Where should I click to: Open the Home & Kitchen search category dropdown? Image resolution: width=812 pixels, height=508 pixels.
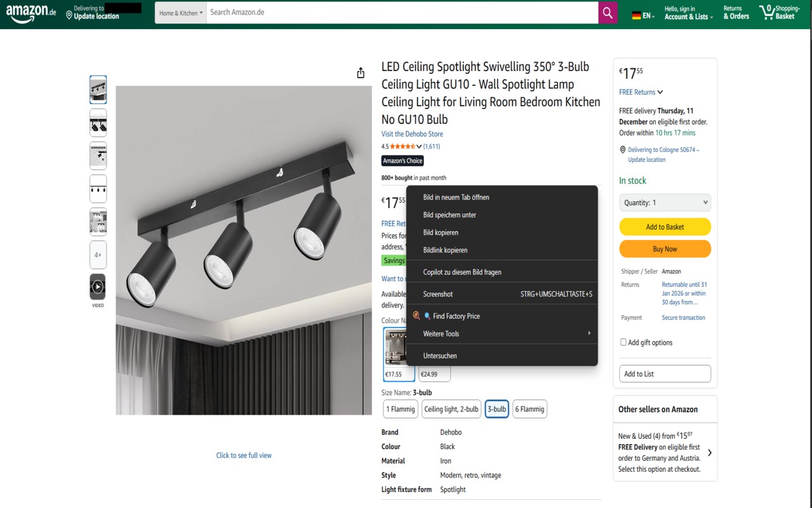(181, 13)
